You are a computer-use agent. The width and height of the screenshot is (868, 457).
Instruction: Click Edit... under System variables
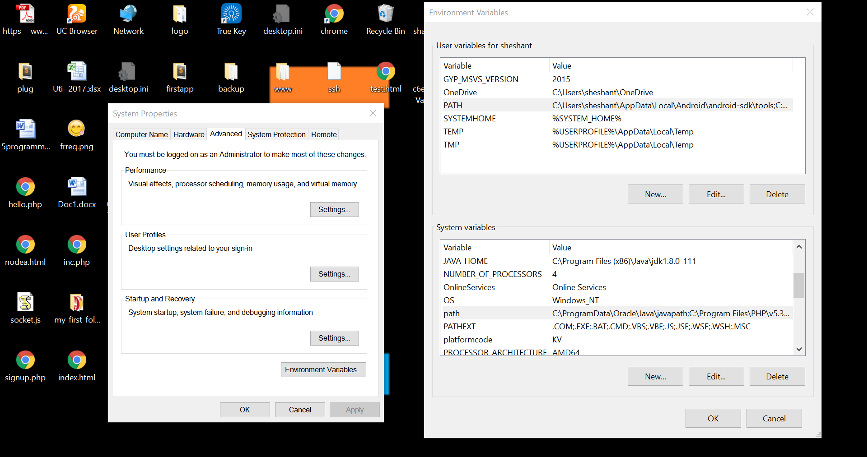pyautogui.click(x=716, y=376)
